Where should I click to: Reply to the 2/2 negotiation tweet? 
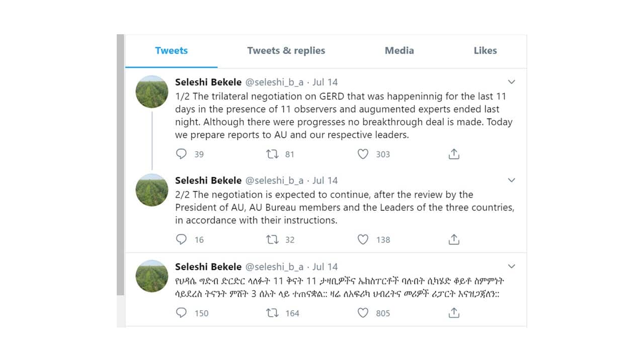(x=182, y=239)
